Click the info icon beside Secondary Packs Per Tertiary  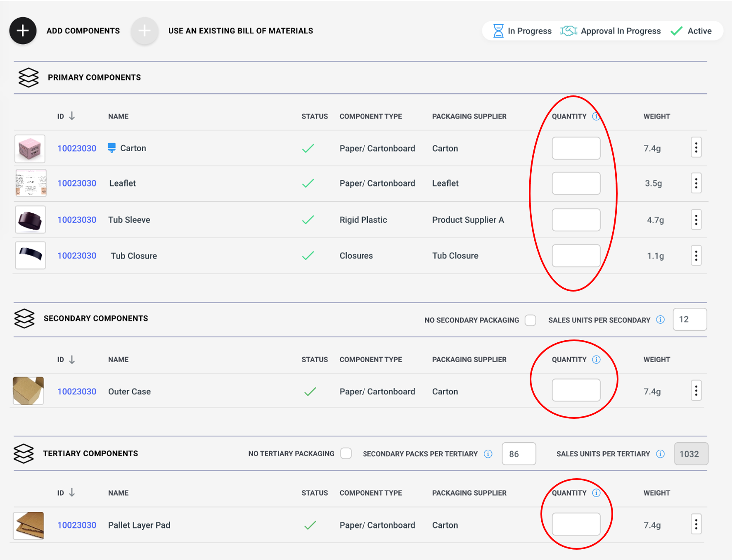pyautogui.click(x=488, y=454)
